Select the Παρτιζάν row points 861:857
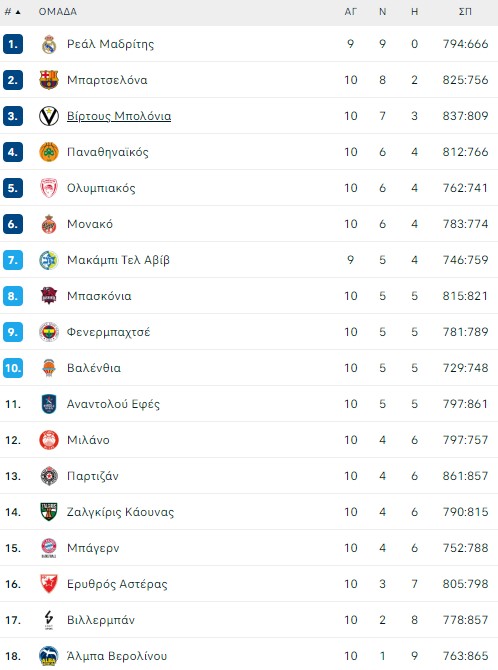The image size is (498, 670). pyautogui.click(x=465, y=476)
